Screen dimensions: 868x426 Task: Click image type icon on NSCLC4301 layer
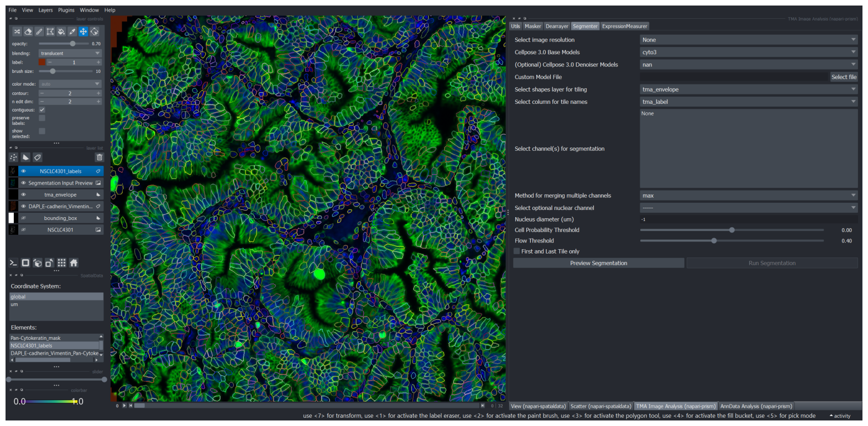point(98,229)
